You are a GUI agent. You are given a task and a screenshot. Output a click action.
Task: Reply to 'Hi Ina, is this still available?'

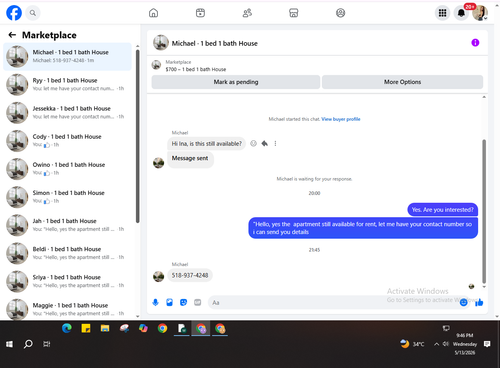point(265,144)
